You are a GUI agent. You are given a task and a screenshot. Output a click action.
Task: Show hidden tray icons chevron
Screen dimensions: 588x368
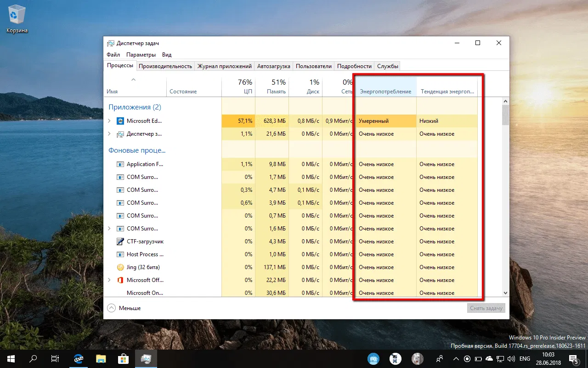(x=456, y=359)
